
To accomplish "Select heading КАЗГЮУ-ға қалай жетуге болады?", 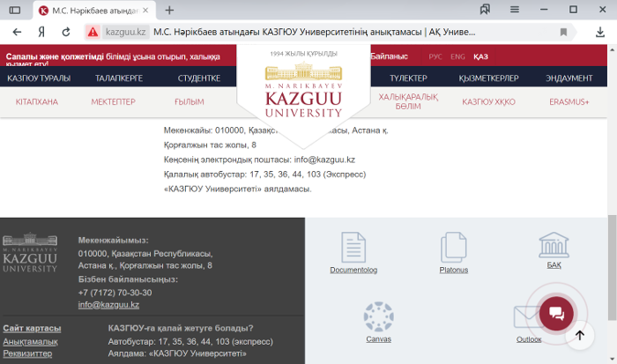I will (x=181, y=328).
